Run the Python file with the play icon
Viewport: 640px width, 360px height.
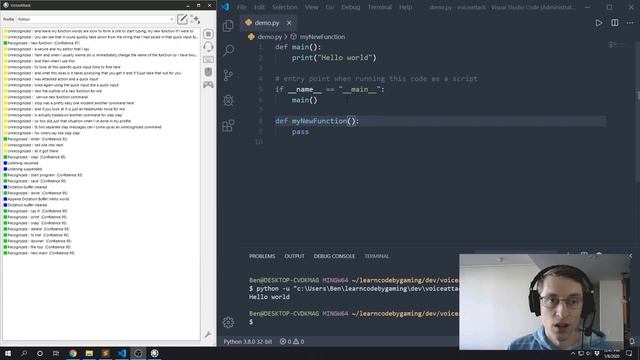598,23
